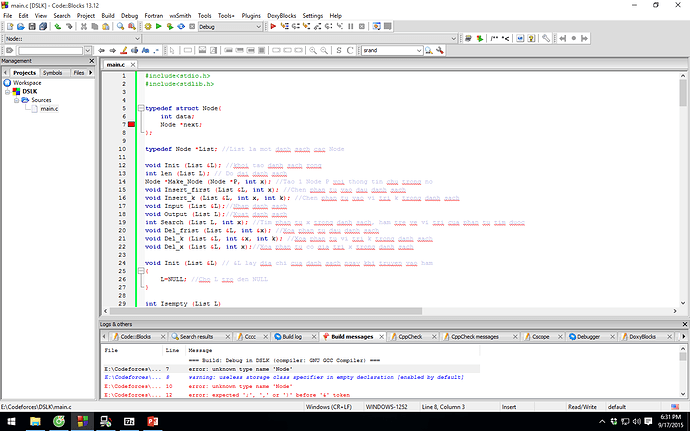Screen dimensions: 690x431
Task: Collapse the typedef struct fold marker at line 5
Action: click(x=140, y=108)
